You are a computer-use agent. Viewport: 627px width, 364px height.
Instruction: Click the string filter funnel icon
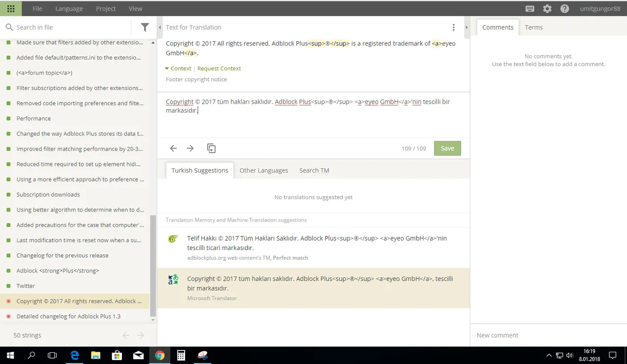(145, 27)
